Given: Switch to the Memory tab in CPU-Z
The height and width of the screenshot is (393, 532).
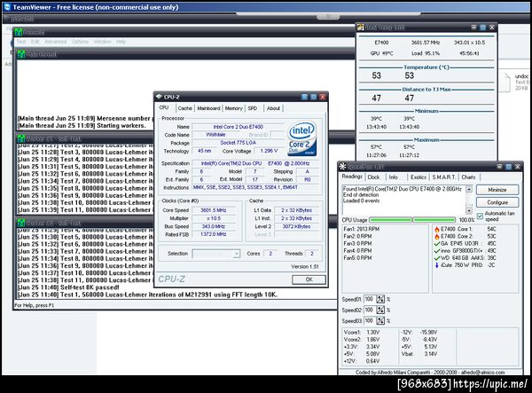Looking at the screenshot, I should (x=234, y=108).
